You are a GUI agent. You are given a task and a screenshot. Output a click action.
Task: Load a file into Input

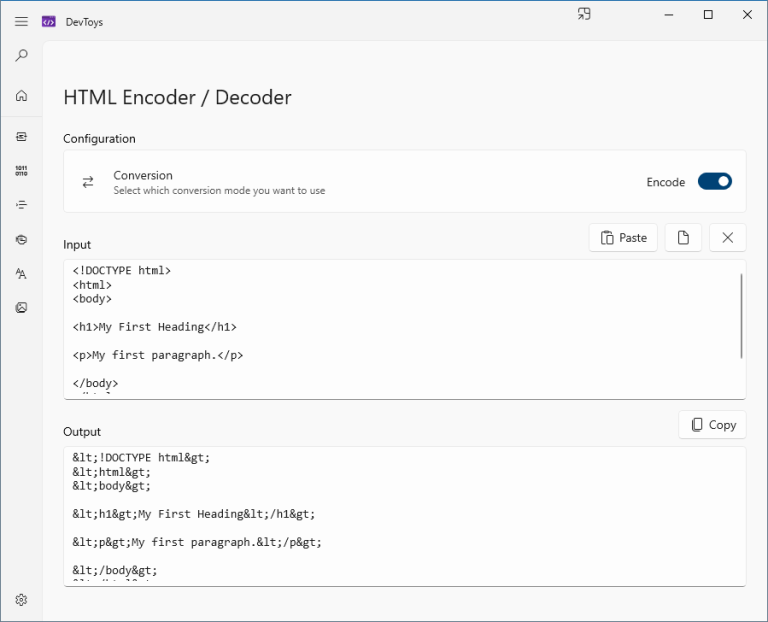click(x=683, y=238)
